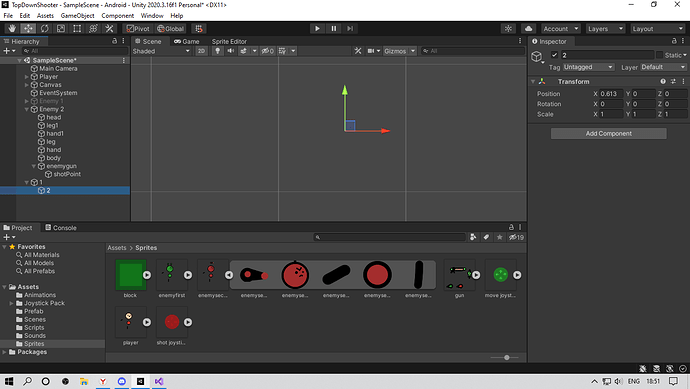Collapse Enemy 2 in Hierarchy
The width and height of the screenshot is (690, 389).
pos(27,109)
